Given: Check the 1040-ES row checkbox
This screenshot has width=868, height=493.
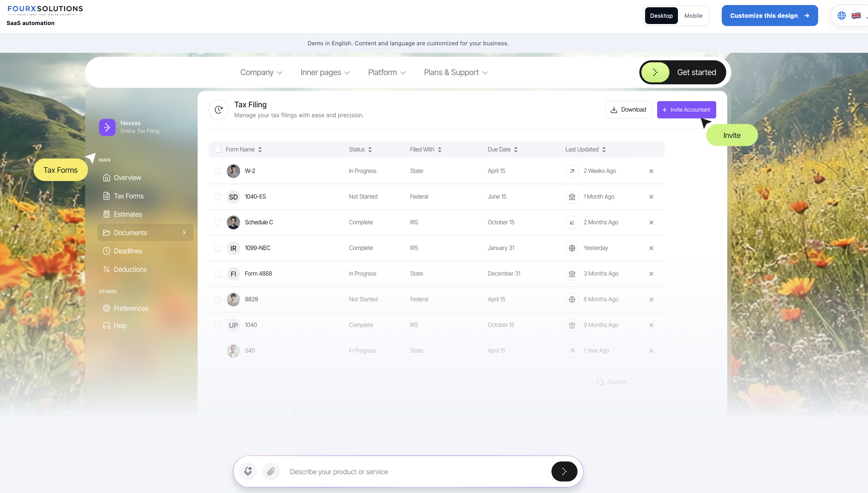Looking at the screenshot, I should pos(218,197).
